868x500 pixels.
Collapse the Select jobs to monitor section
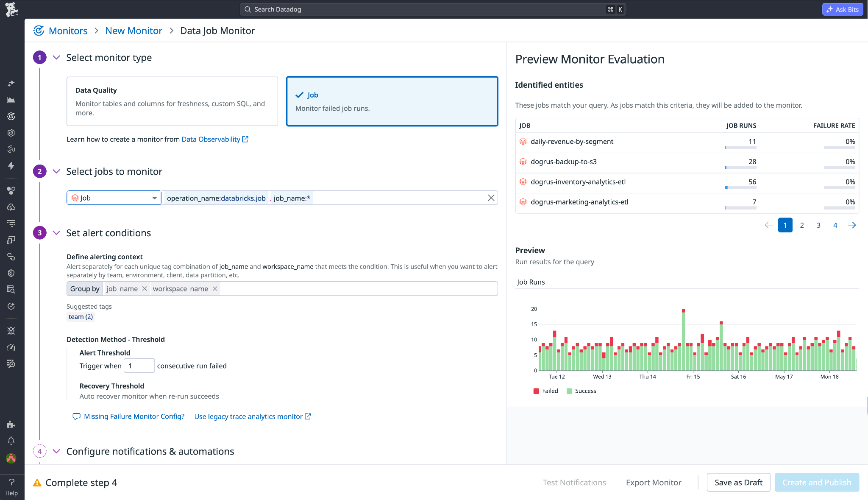[x=56, y=171]
